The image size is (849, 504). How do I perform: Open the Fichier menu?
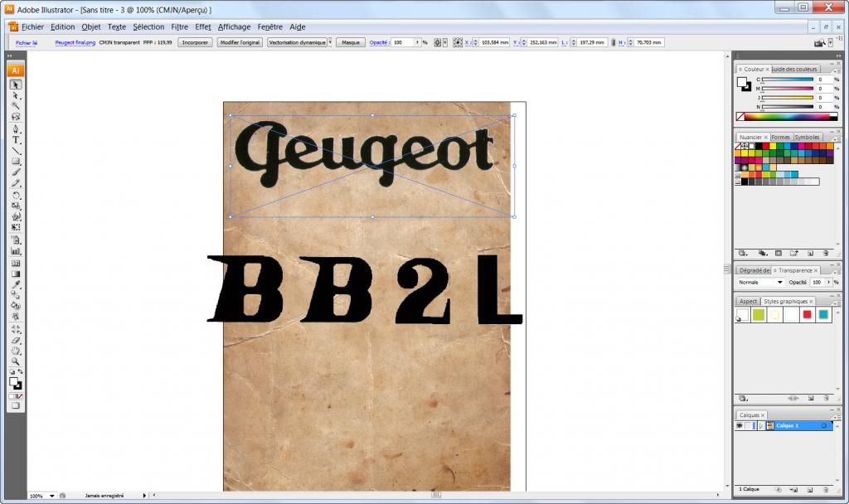[x=32, y=27]
